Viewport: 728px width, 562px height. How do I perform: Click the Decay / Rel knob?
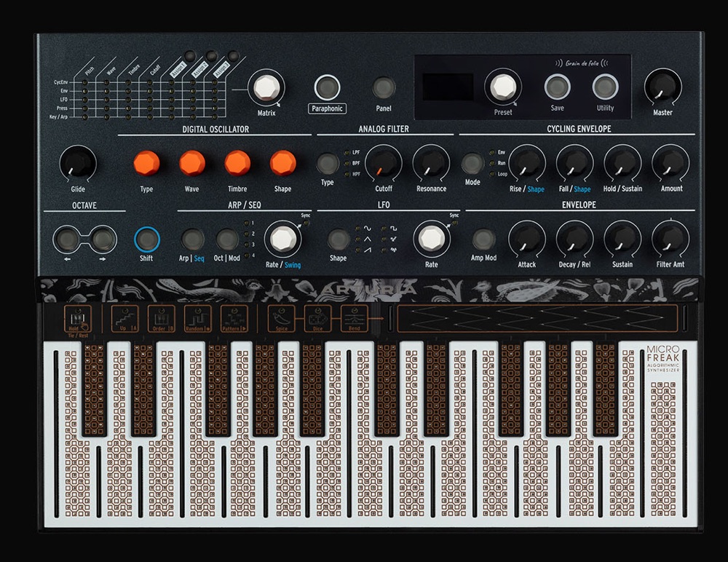[574, 240]
